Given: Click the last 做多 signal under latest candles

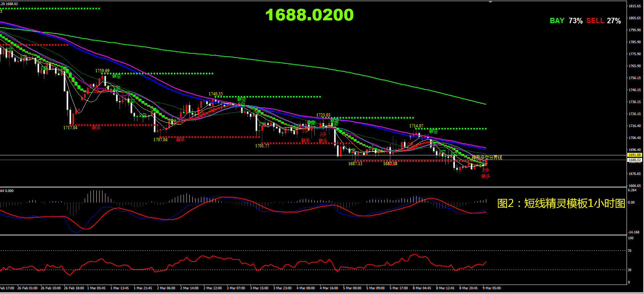Looking at the screenshot, I should click(x=486, y=176).
